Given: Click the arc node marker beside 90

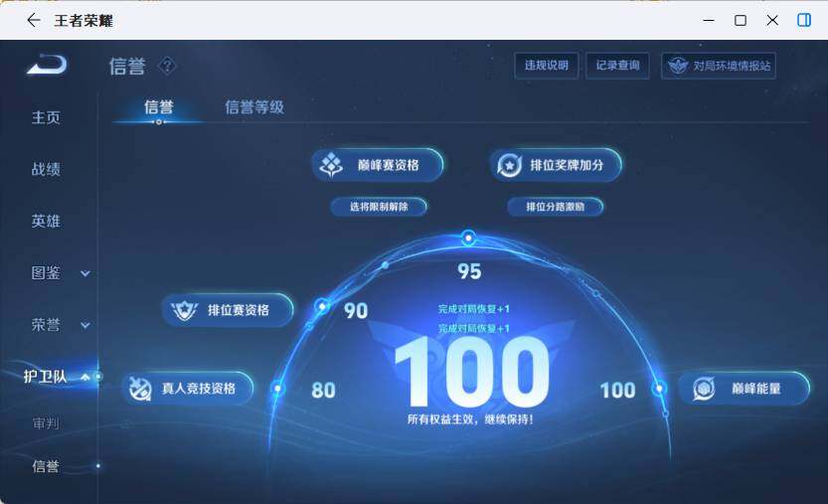Looking at the screenshot, I should tap(322, 306).
